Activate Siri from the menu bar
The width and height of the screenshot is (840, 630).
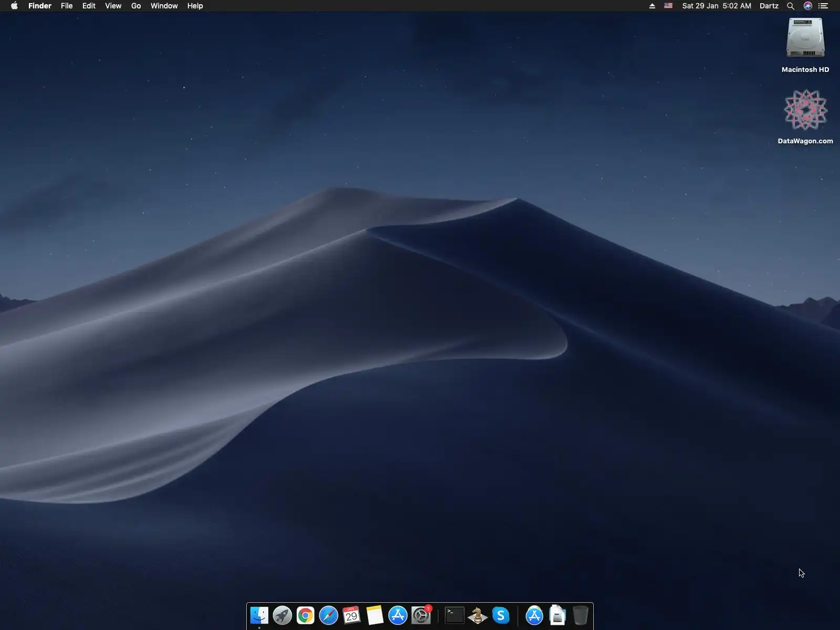coord(808,6)
